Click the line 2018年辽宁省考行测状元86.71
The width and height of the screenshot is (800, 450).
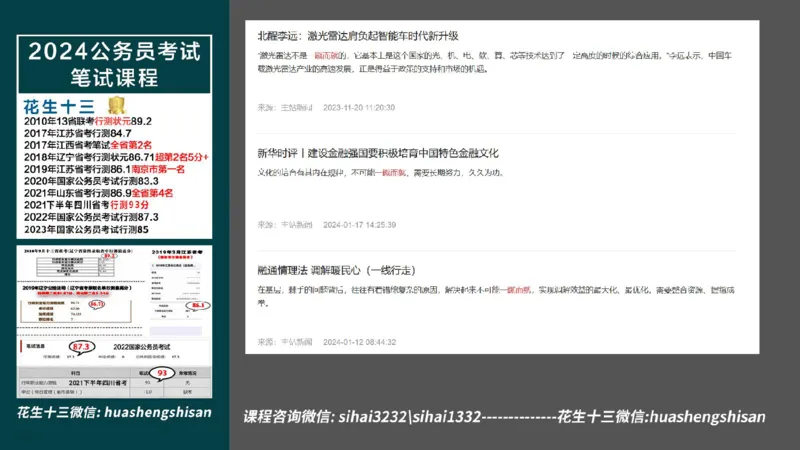(x=116, y=157)
